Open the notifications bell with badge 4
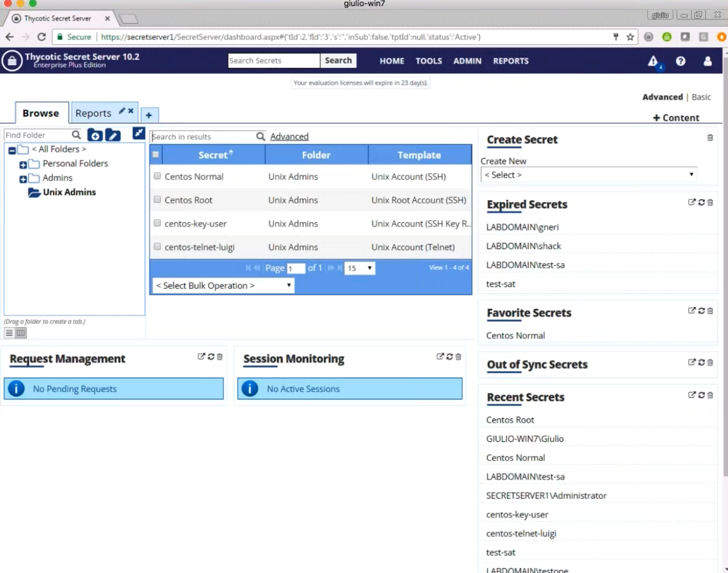The height and width of the screenshot is (573, 728). [652, 61]
